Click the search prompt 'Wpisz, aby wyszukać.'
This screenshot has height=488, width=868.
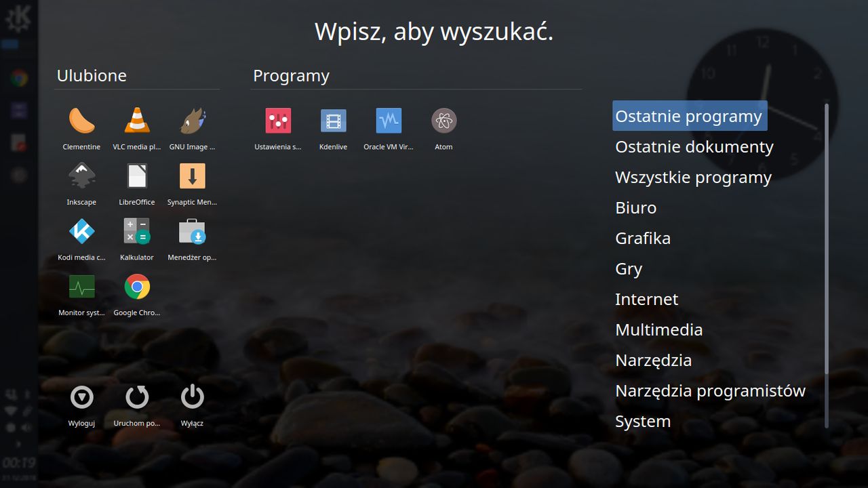434,31
